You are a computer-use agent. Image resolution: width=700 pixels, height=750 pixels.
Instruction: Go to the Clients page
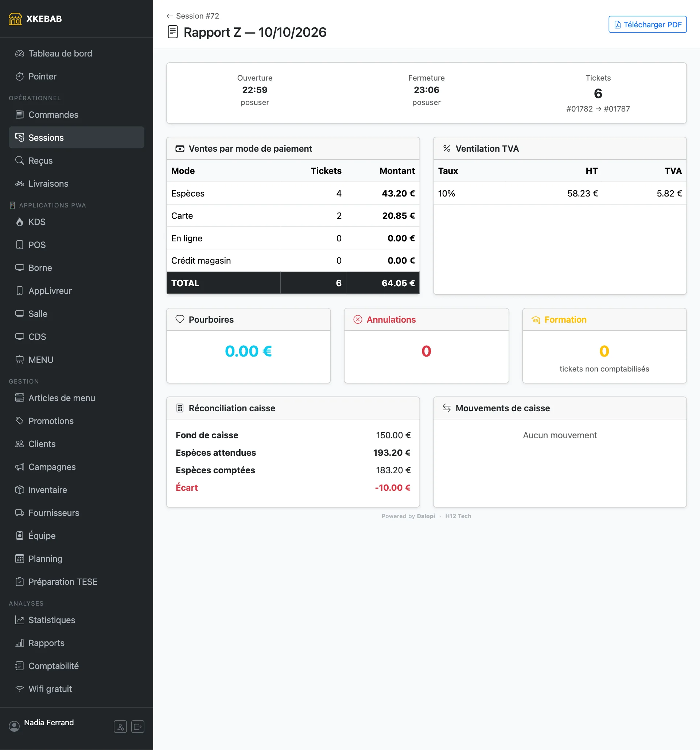coord(77,444)
